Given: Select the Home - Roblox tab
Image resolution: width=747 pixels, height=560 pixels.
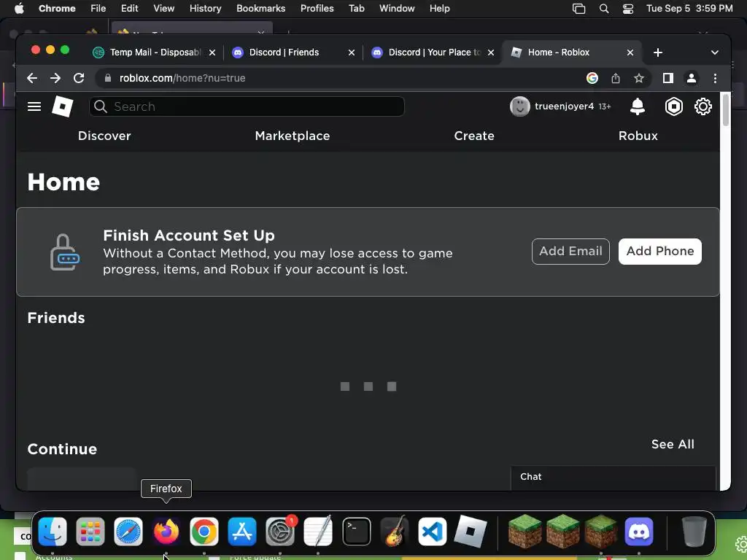Looking at the screenshot, I should (572, 52).
